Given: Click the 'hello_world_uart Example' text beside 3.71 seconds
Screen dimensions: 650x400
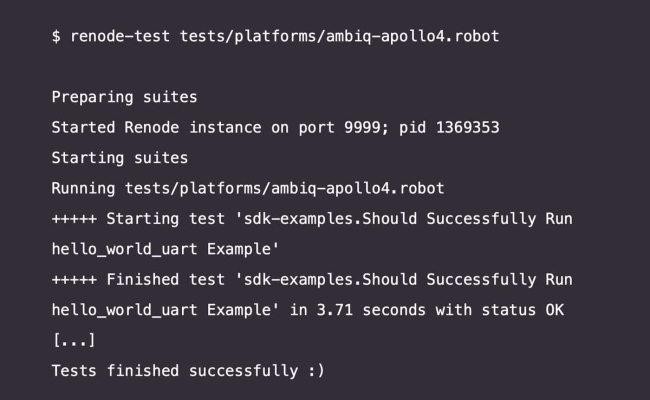Looking at the screenshot, I should pos(165,310).
